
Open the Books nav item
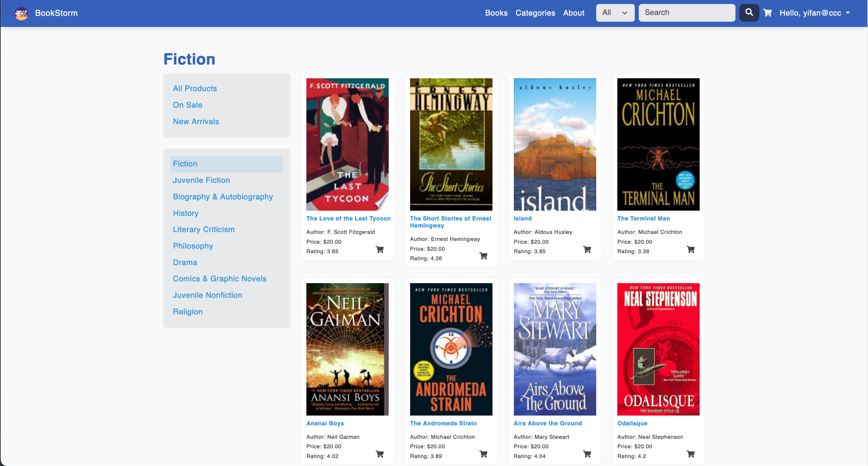(x=496, y=13)
